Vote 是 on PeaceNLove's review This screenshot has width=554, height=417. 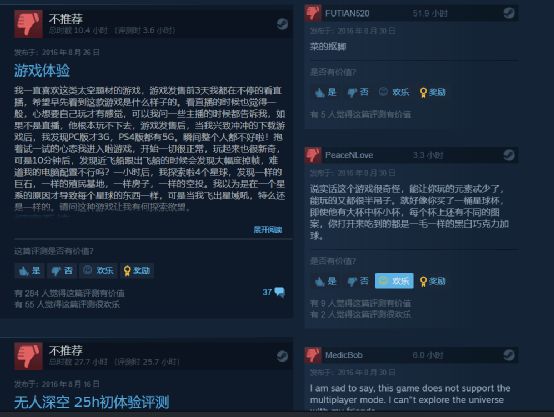[325, 281]
